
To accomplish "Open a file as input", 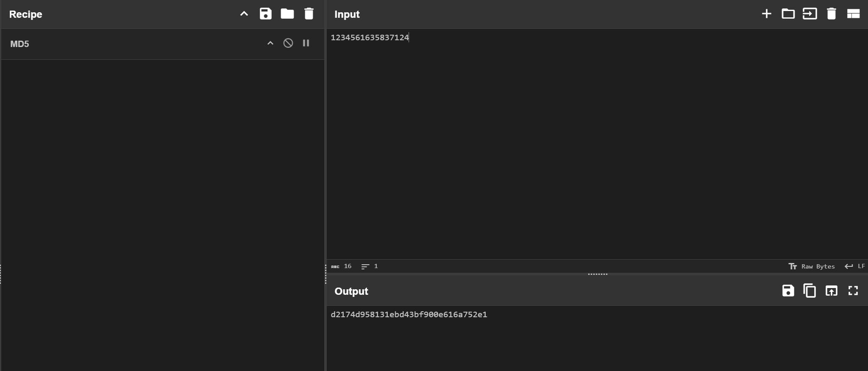I will [x=810, y=14].
